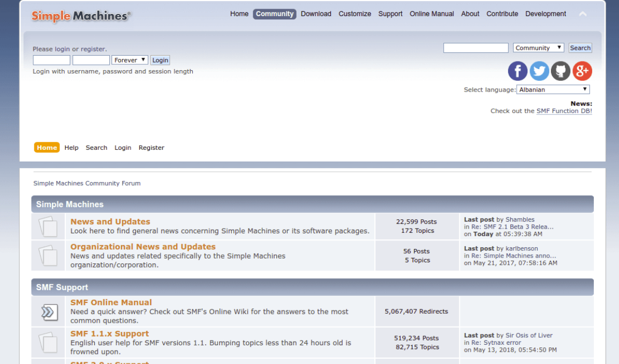Select the orange Home forum tab
Screen dimensions: 619x364
pyautogui.click(x=47, y=148)
